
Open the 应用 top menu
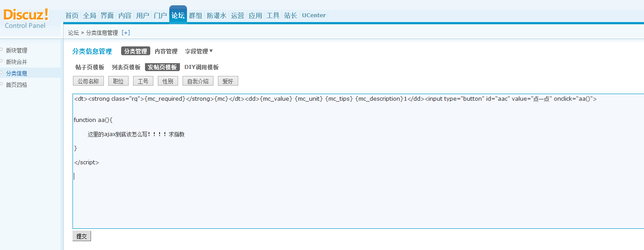pyautogui.click(x=255, y=15)
